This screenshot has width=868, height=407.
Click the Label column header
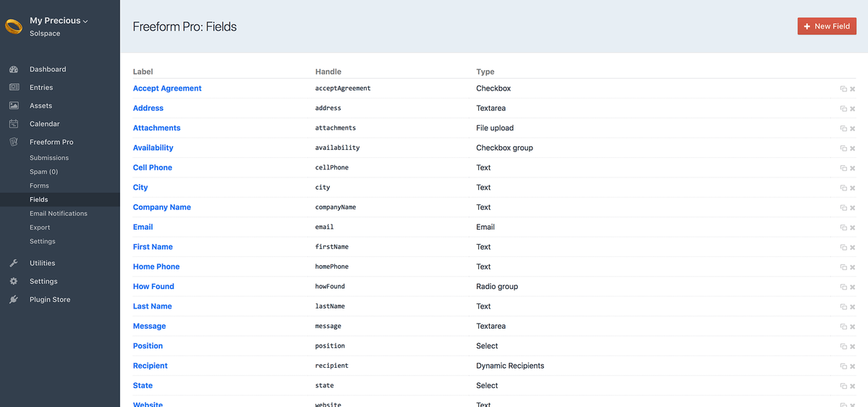click(x=143, y=72)
